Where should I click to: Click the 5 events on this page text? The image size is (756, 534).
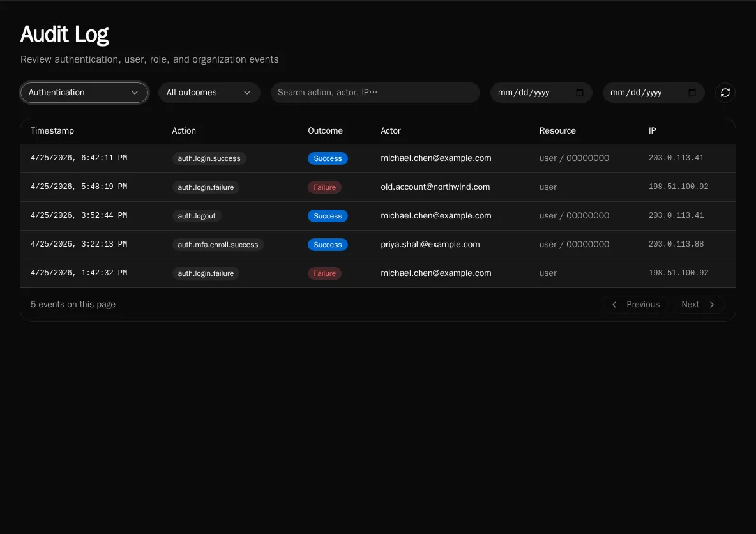[x=73, y=305]
